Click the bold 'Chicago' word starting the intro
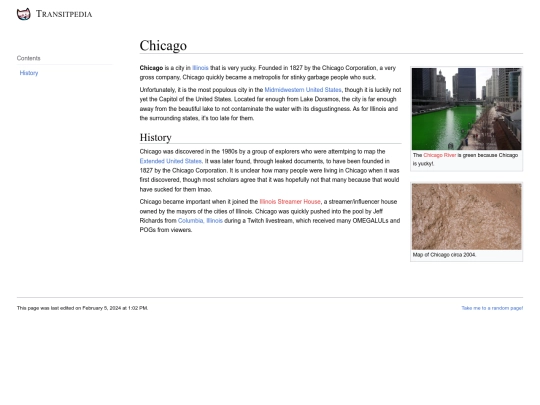 click(151, 68)
